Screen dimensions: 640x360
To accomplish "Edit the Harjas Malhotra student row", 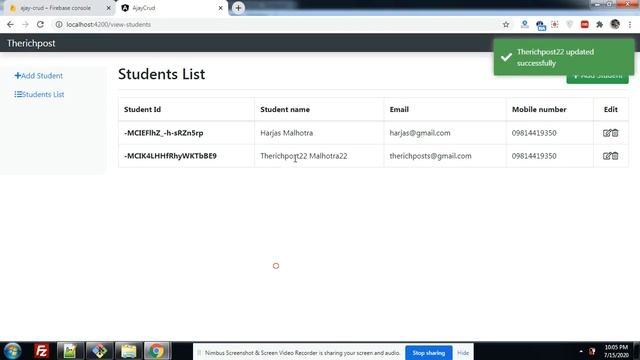I will click(x=607, y=133).
